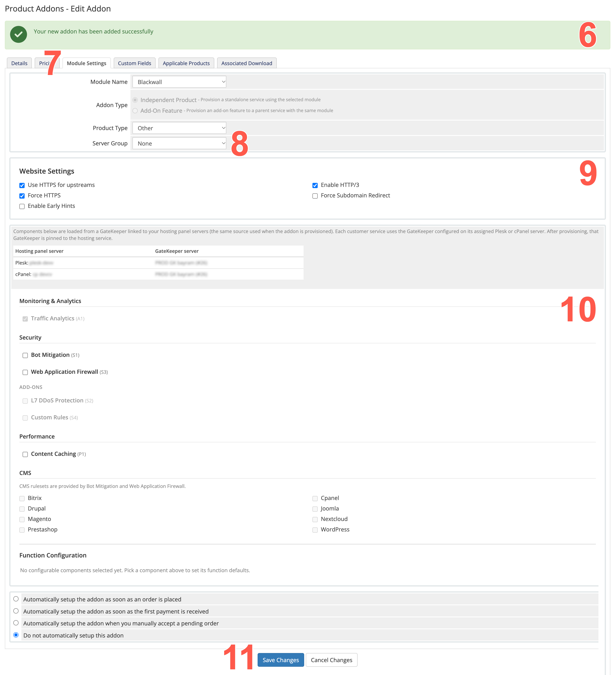This screenshot has width=616, height=675.
Task: Expand the Product Type dropdown
Action: pos(179,128)
